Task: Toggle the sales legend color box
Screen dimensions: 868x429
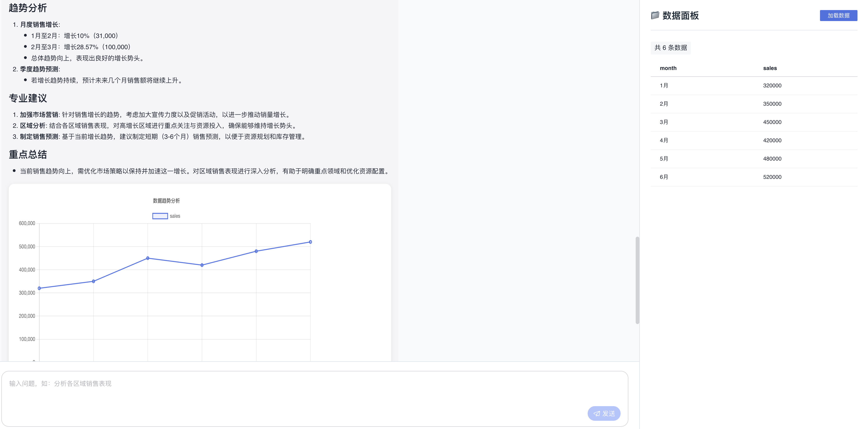Action: pyautogui.click(x=160, y=216)
